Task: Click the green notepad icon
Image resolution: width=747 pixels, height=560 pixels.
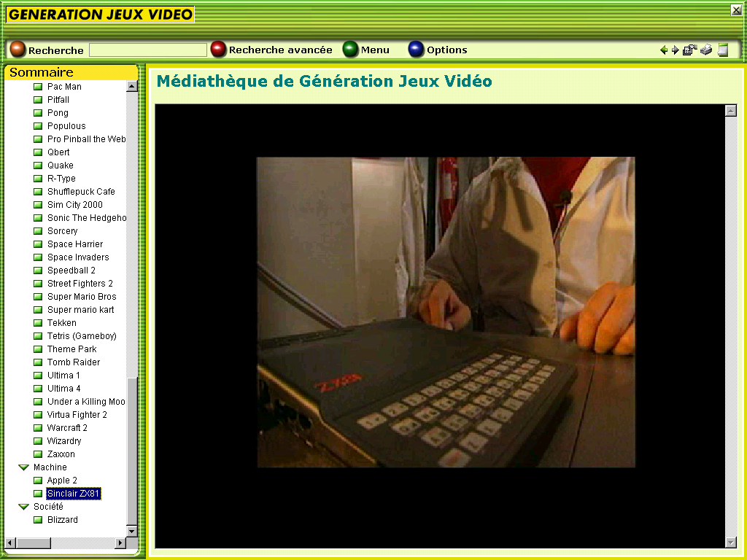Action: pos(723,50)
